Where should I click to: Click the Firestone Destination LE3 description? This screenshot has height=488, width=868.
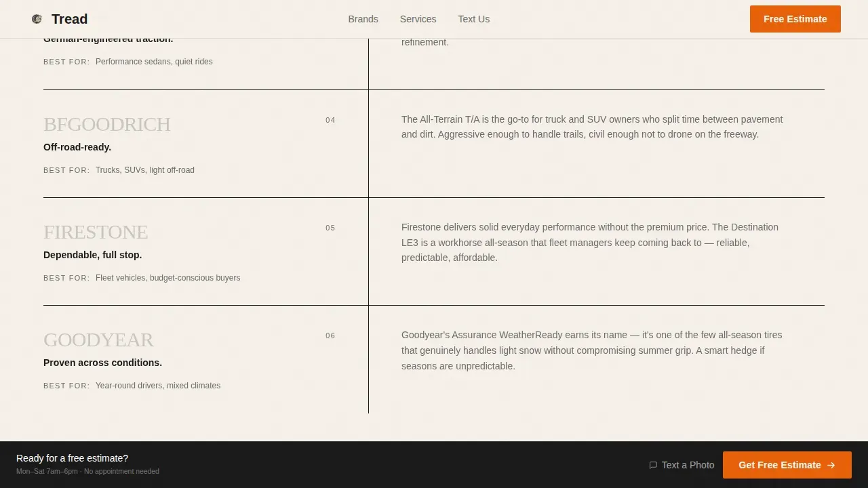[x=590, y=243]
